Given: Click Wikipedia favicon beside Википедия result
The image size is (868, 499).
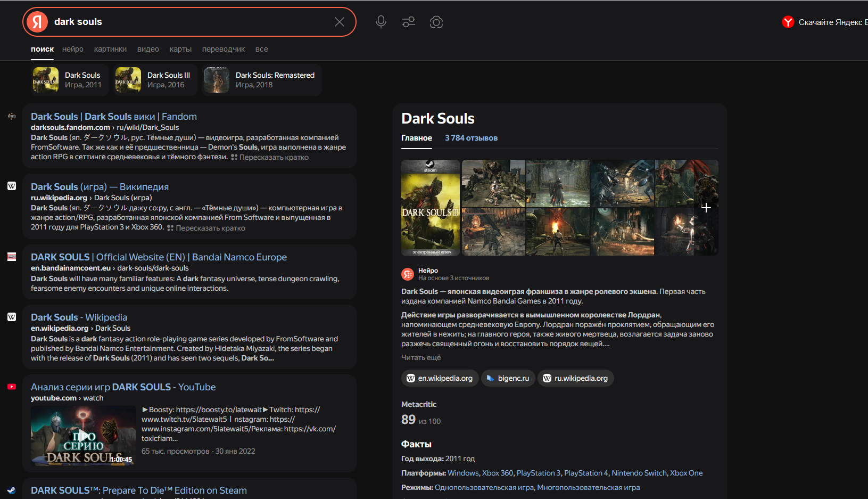Looking at the screenshot, I should point(12,186).
